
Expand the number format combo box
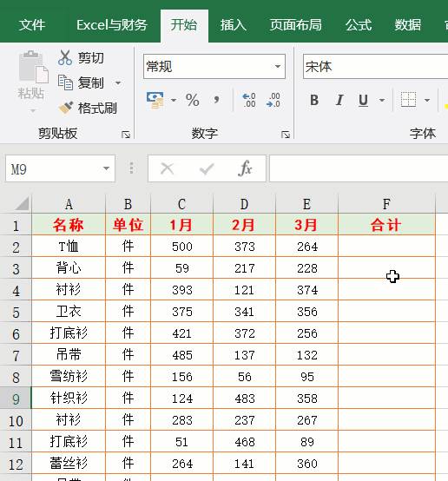coord(278,67)
